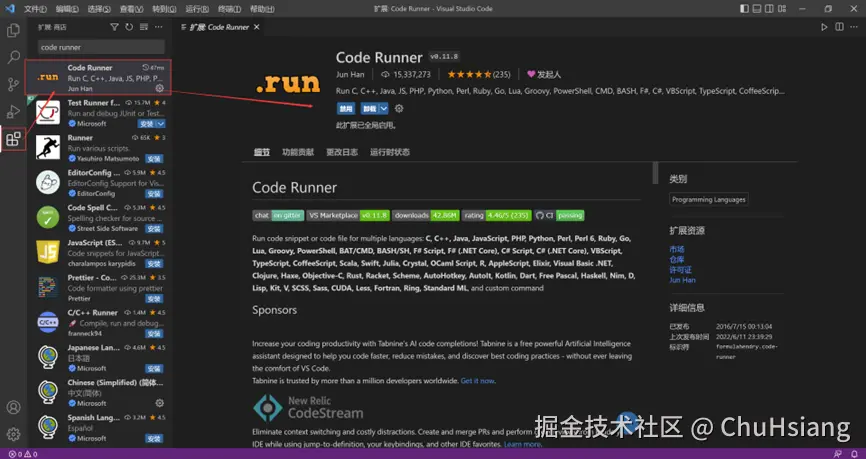Screen dimensions: 866x459
Task: Refresh the extensions list
Action: 129,27
